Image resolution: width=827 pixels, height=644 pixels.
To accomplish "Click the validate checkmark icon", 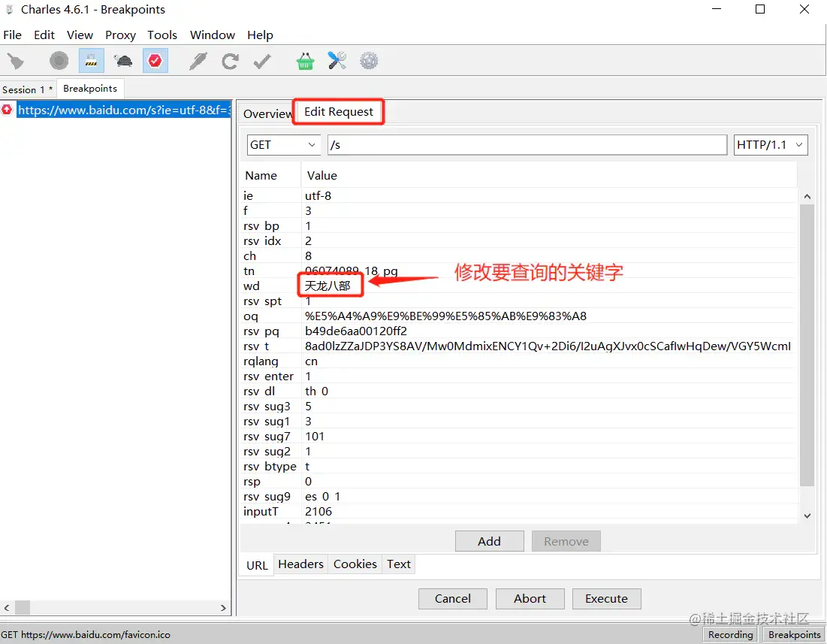I will coord(262,61).
